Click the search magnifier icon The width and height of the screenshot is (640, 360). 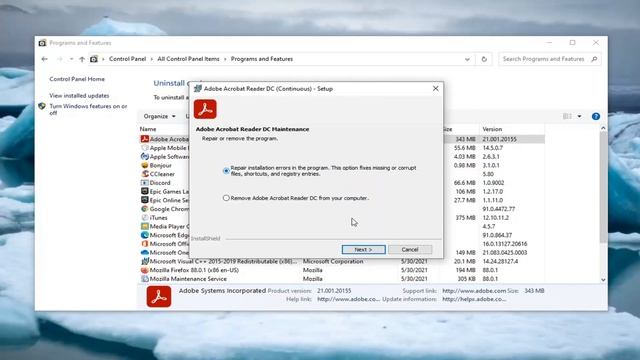(594, 59)
